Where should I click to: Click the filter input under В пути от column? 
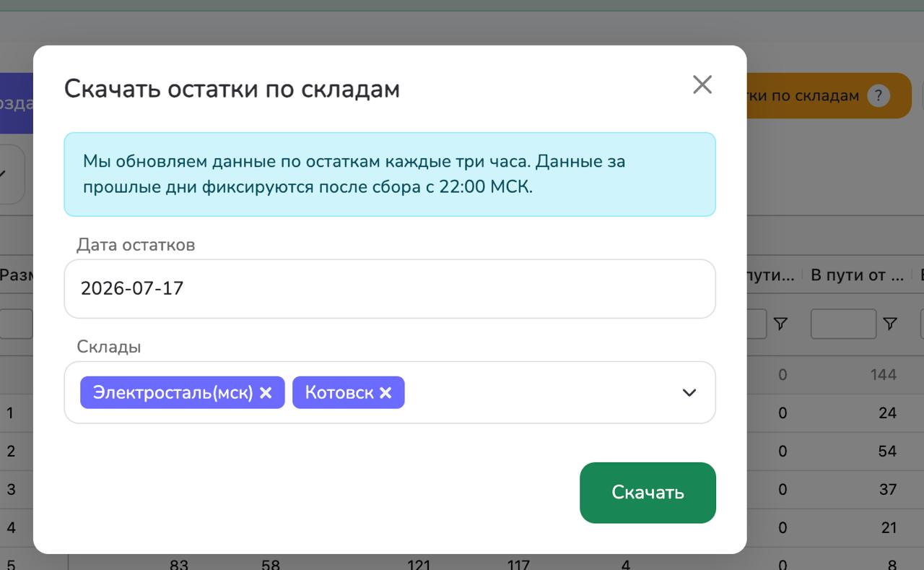[x=843, y=324]
